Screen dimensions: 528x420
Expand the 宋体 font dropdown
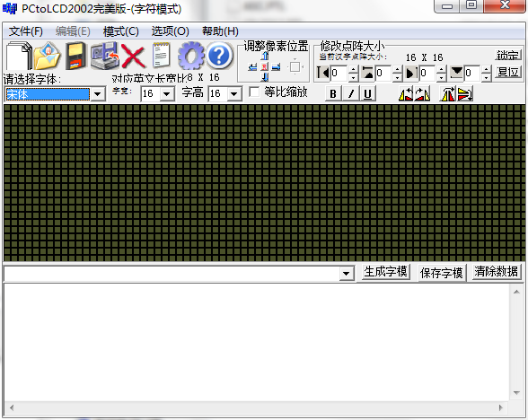98,94
